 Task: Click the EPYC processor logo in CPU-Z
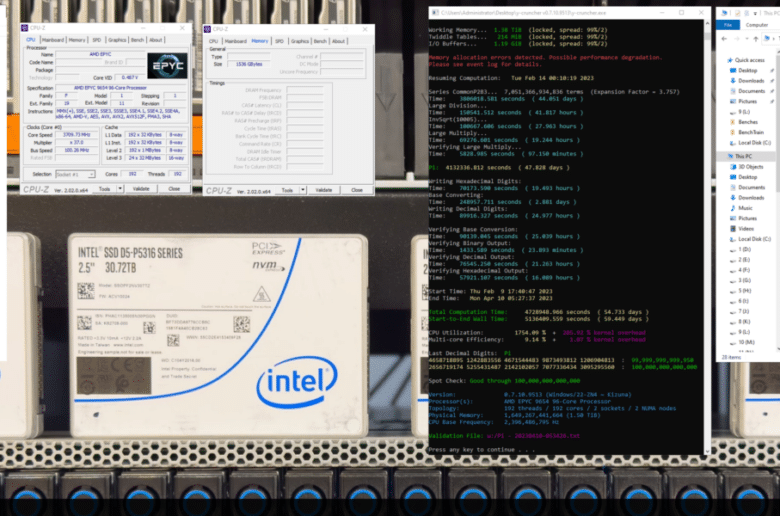(x=167, y=66)
